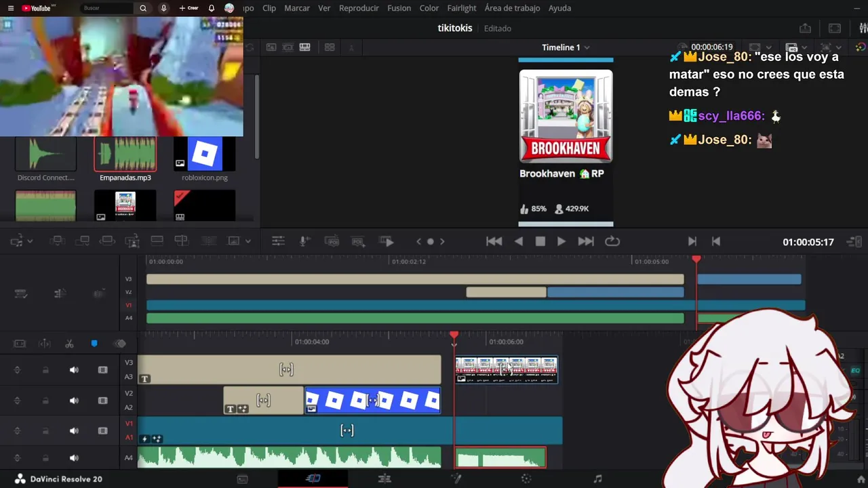The height and width of the screenshot is (488, 868).
Task: Select the split clip scissors tool
Action: pos(69,344)
